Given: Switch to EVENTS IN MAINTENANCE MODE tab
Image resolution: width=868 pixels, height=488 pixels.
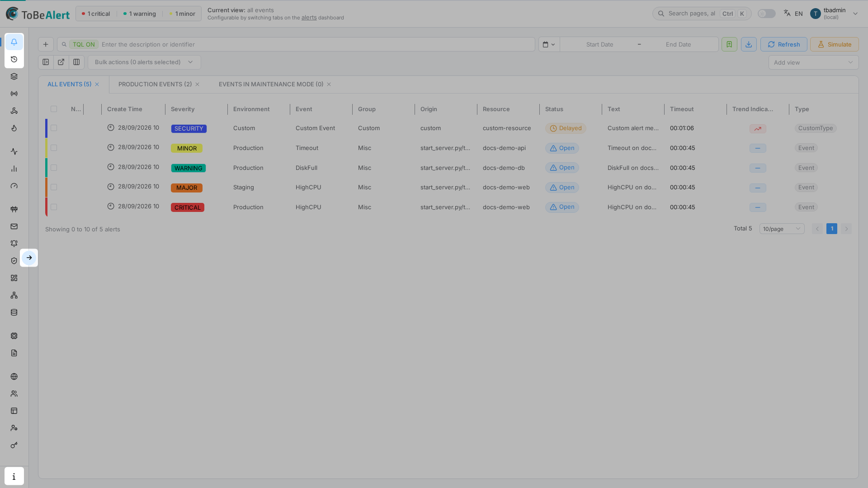Looking at the screenshot, I should (271, 84).
